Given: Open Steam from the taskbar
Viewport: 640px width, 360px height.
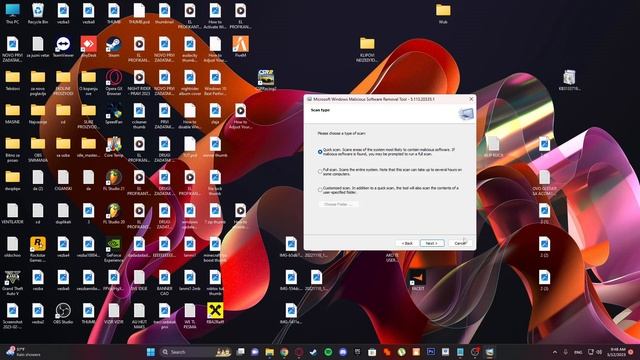Looking at the screenshot, I should coord(313,352).
